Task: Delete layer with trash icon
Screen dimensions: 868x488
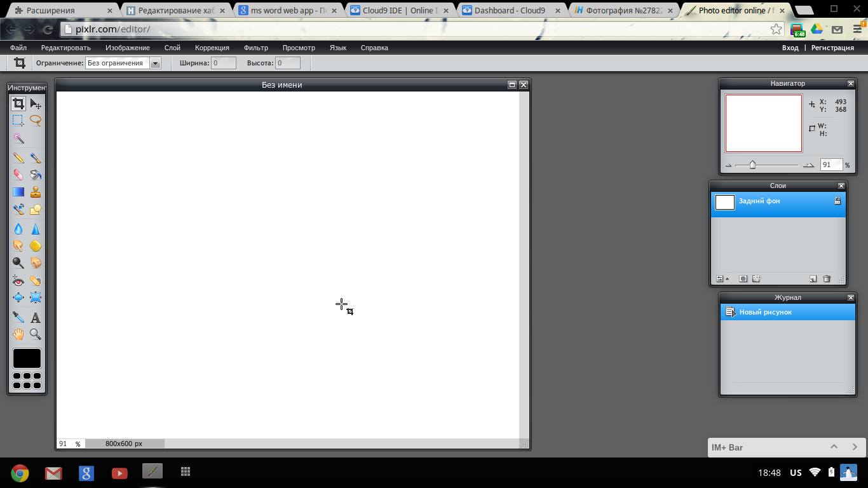Action: click(827, 279)
